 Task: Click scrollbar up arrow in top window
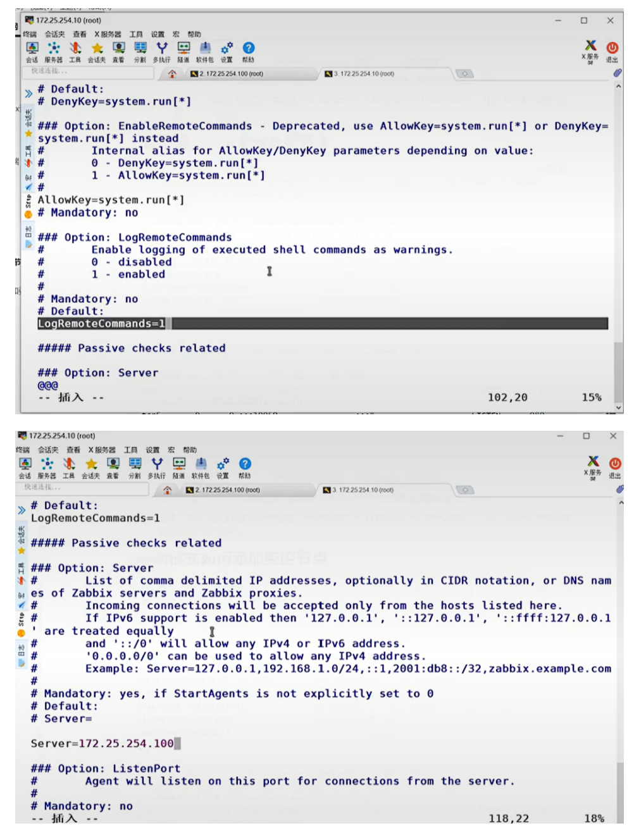pyautogui.click(x=618, y=86)
